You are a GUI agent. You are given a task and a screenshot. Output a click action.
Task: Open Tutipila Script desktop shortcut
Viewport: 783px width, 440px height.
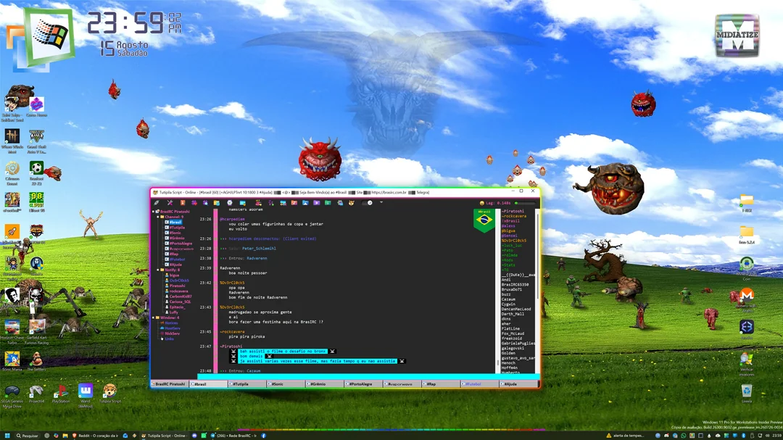click(x=109, y=394)
